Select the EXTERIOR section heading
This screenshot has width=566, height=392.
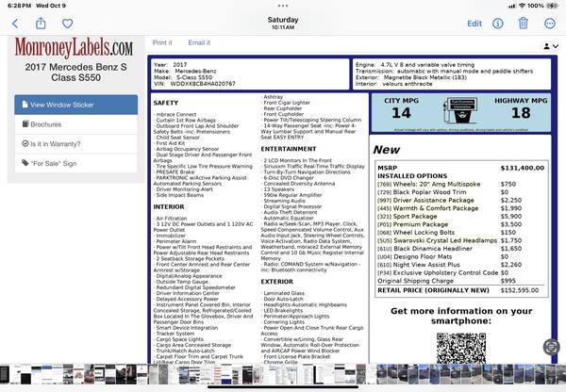pyautogui.click(x=276, y=282)
